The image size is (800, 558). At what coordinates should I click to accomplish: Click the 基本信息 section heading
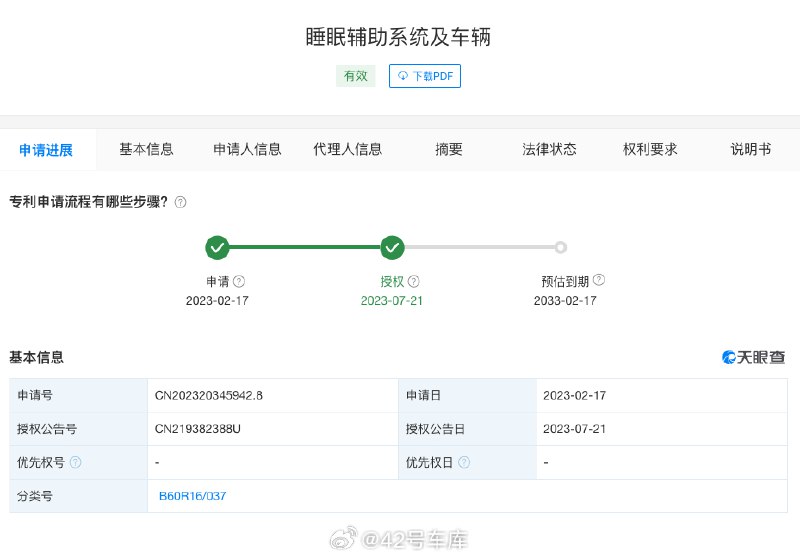click(x=36, y=357)
